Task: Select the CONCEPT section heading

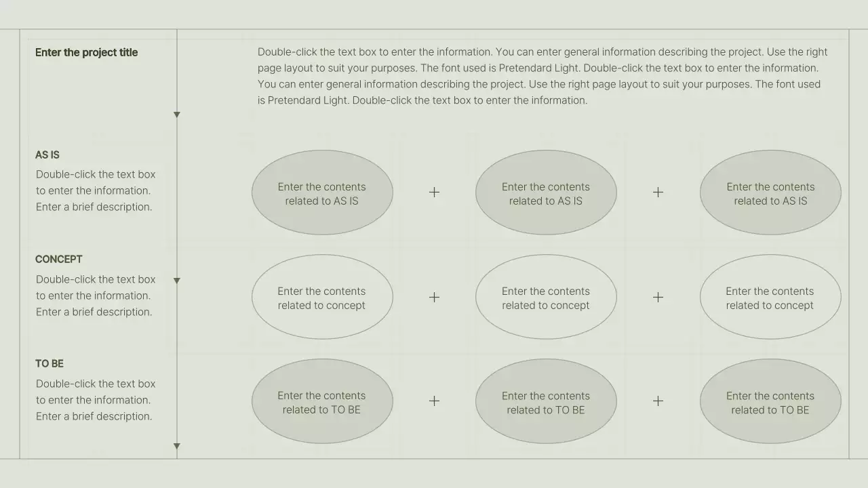Action: coord(59,260)
